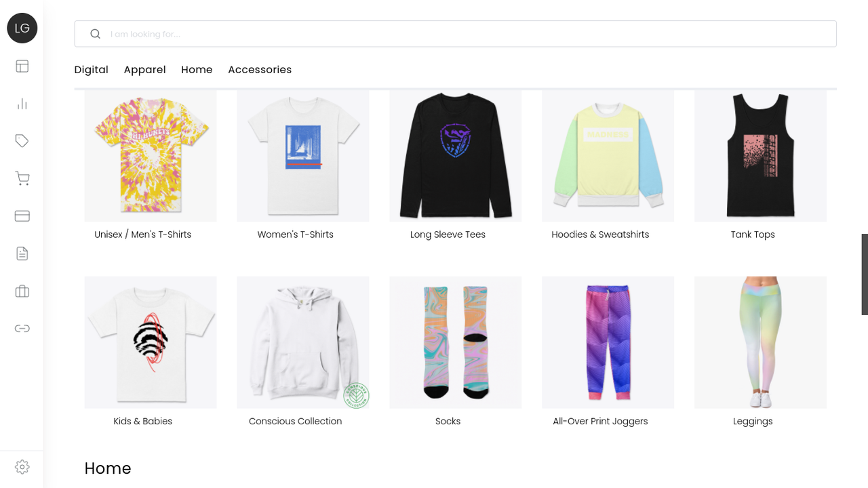Switch to the Digital category tab

(x=92, y=70)
